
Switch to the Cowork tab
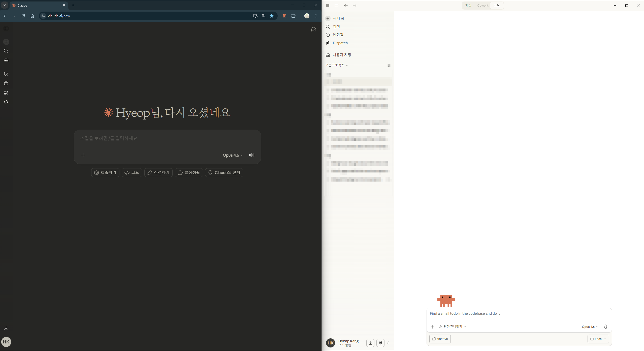pyautogui.click(x=482, y=6)
